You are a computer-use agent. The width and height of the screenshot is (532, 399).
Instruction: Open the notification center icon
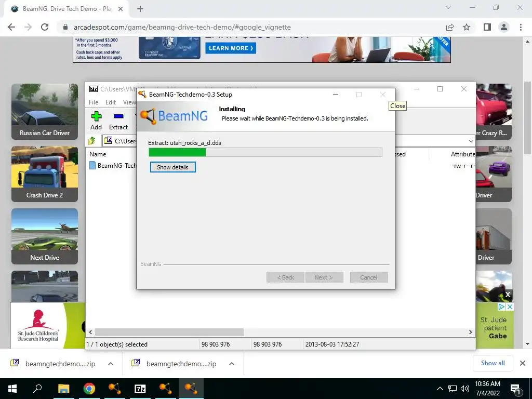(516, 389)
